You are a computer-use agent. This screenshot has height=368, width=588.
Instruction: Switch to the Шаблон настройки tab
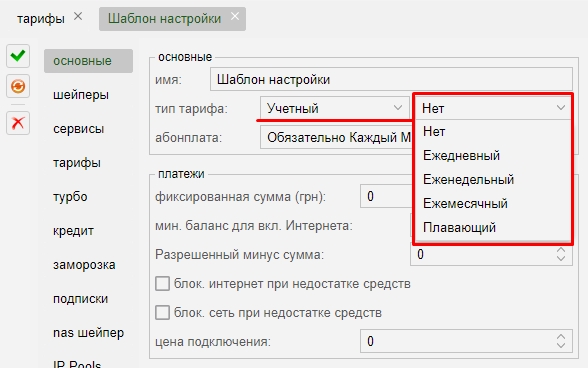(x=164, y=18)
